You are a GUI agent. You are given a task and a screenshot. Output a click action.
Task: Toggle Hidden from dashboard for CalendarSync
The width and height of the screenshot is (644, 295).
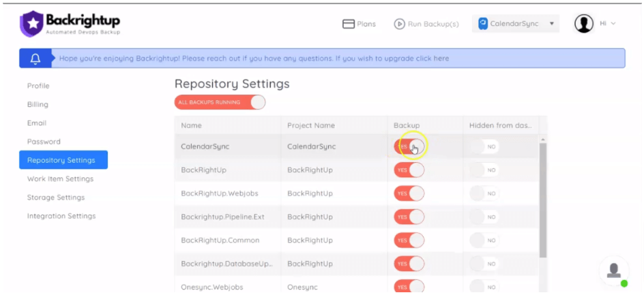pos(484,146)
